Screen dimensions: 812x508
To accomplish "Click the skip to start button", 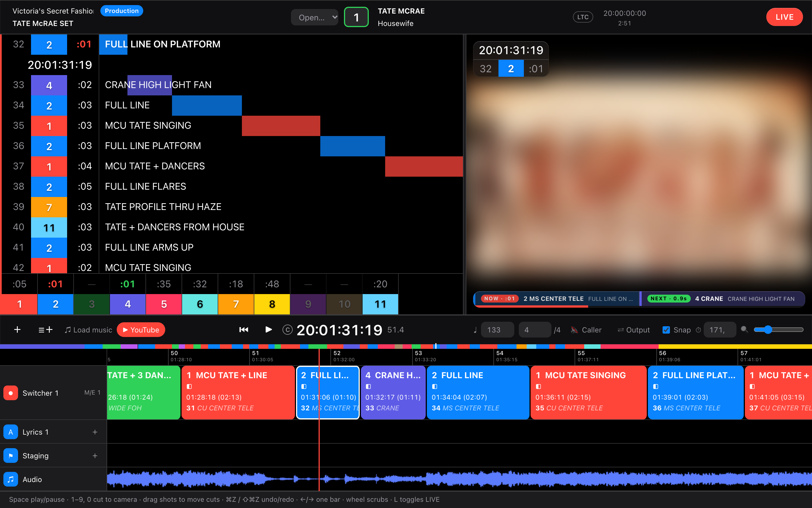I will [x=244, y=330].
